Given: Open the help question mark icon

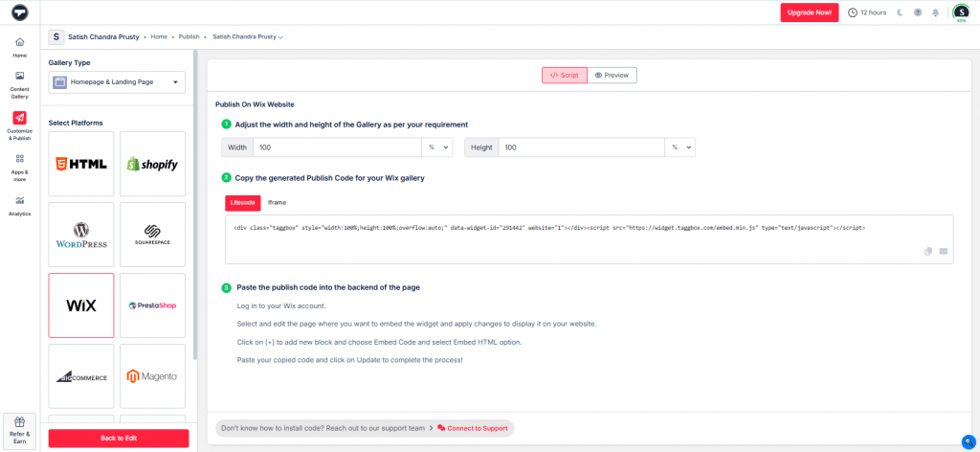Looking at the screenshot, I should pyautogui.click(x=918, y=12).
